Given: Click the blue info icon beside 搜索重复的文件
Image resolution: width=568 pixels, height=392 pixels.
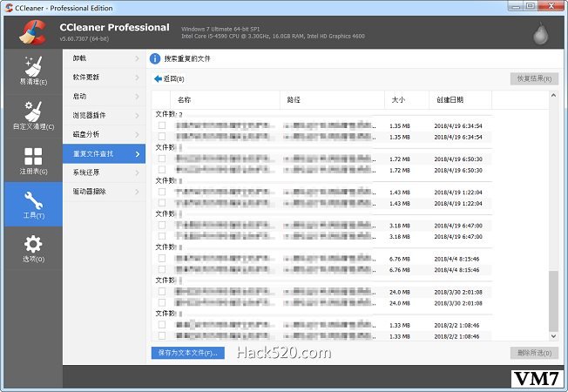Looking at the screenshot, I should 155,58.
